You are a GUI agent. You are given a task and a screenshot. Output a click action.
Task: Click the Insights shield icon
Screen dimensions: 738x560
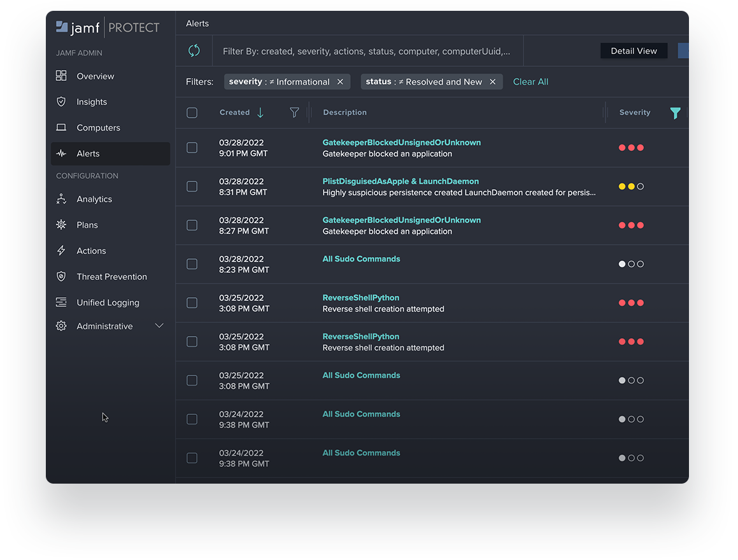[x=61, y=102]
